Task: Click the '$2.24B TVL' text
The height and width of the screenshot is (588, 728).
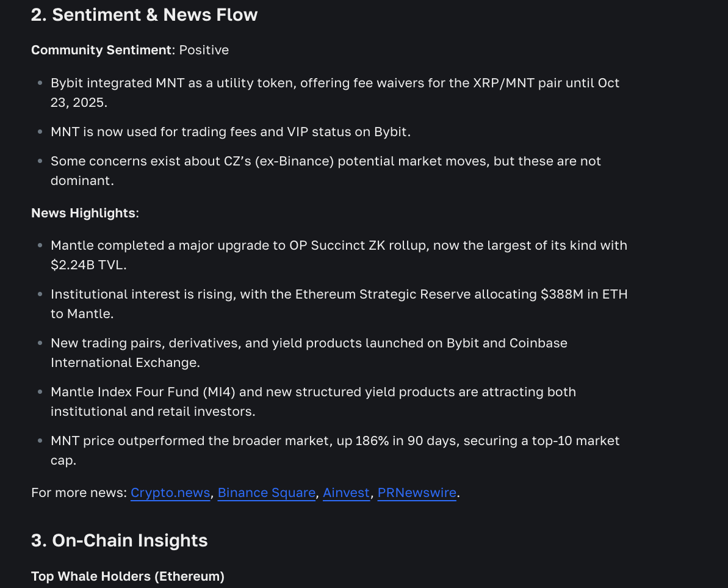Action: coord(88,265)
